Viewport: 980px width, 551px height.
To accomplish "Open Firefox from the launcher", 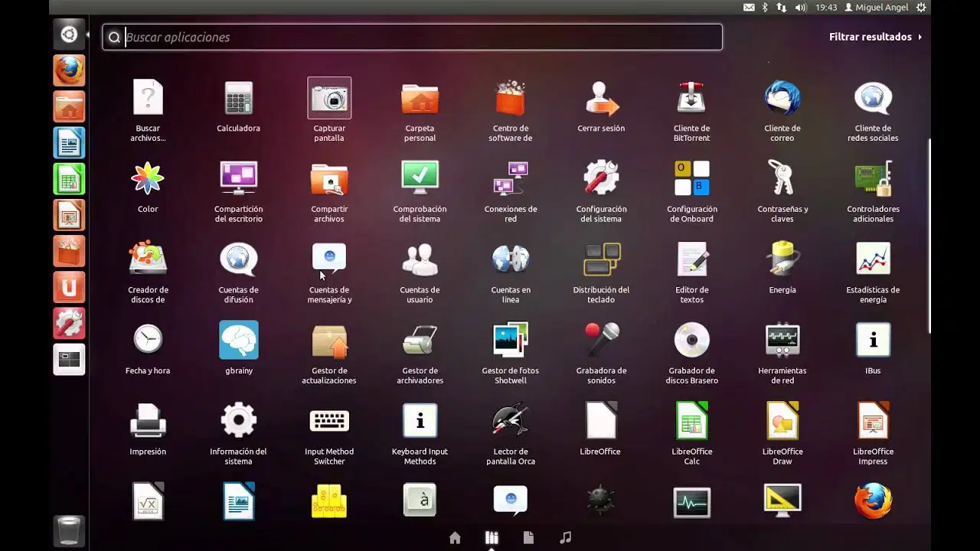I will coord(69,70).
